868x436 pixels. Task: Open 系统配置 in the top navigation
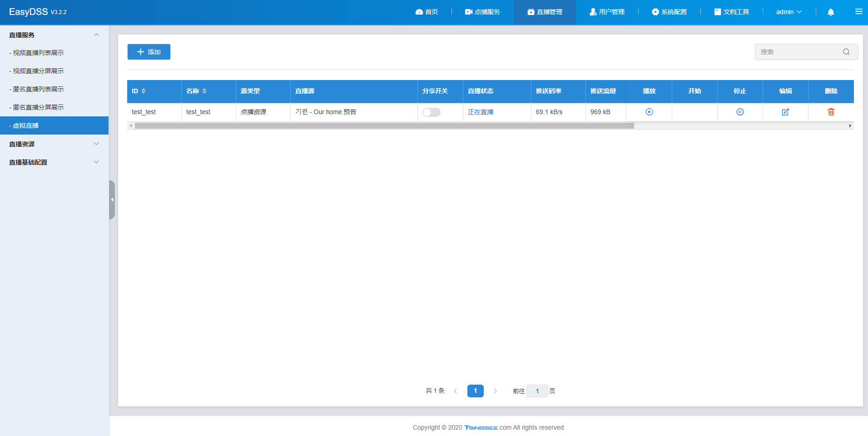[x=669, y=12]
